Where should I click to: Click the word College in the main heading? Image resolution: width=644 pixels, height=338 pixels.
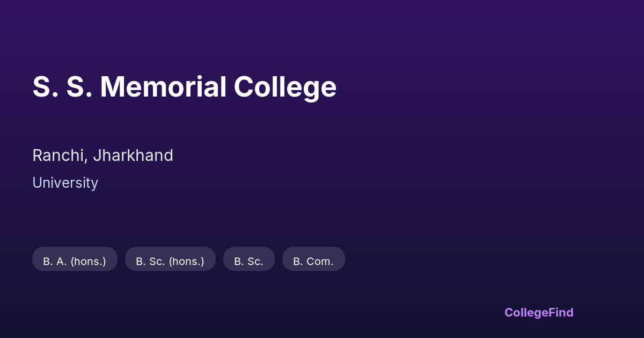(x=285, y=87)
